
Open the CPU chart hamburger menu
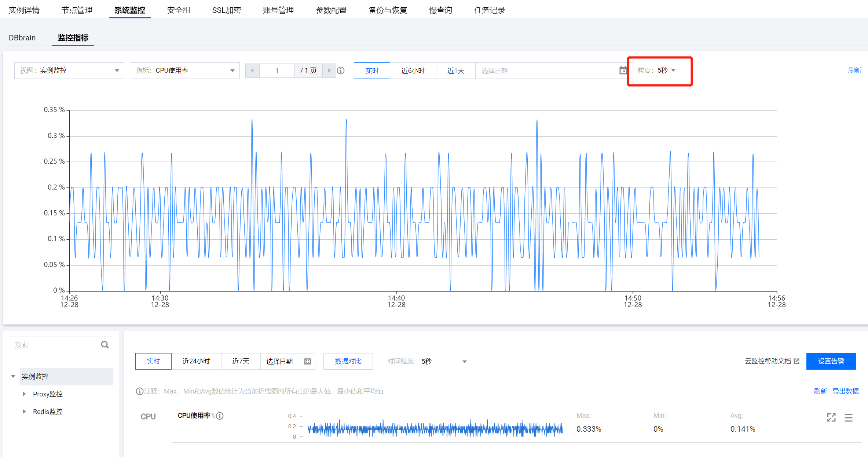coord(848,418)
